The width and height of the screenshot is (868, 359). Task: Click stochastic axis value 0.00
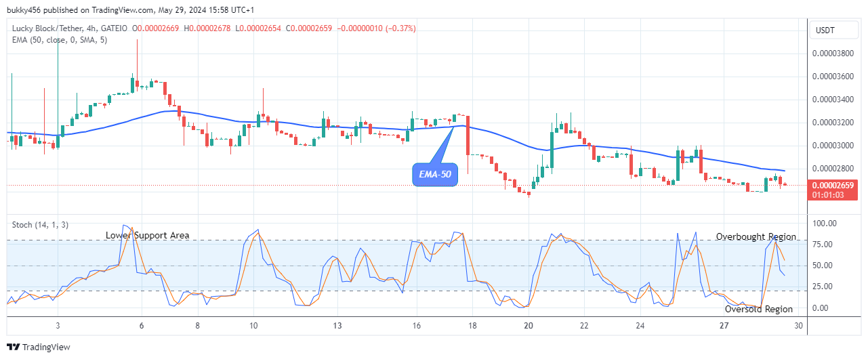tap(820, 308)
